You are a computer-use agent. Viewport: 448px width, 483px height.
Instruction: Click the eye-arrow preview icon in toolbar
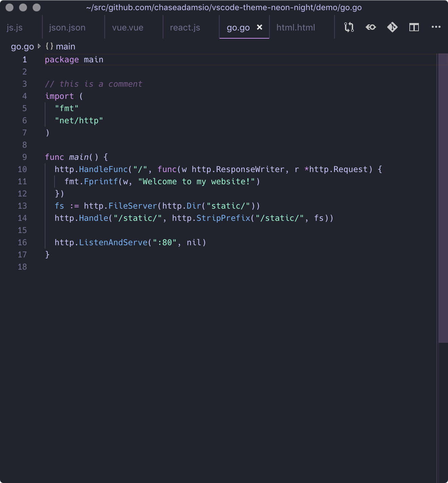click(x=371, y=27)
